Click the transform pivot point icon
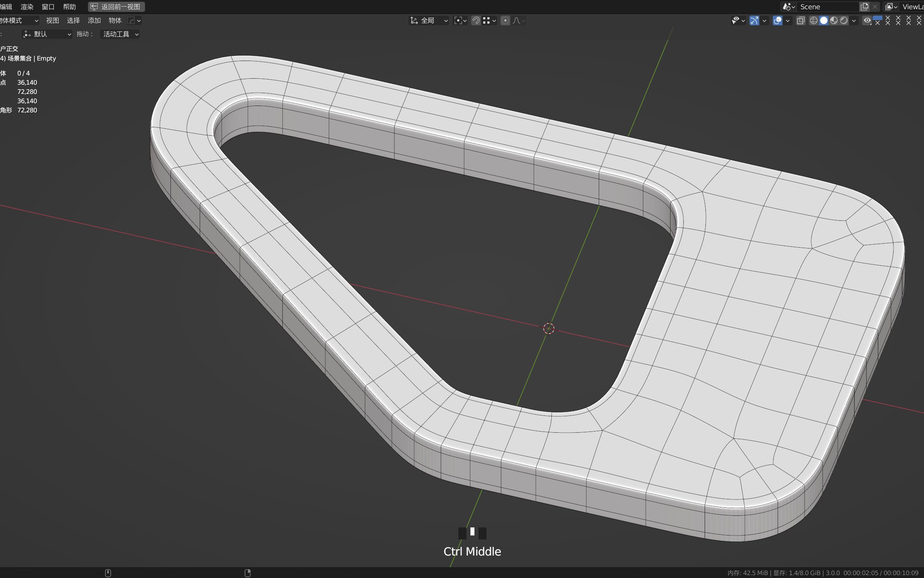This screenshot has width=924, height=578. [x=458, y=20]
